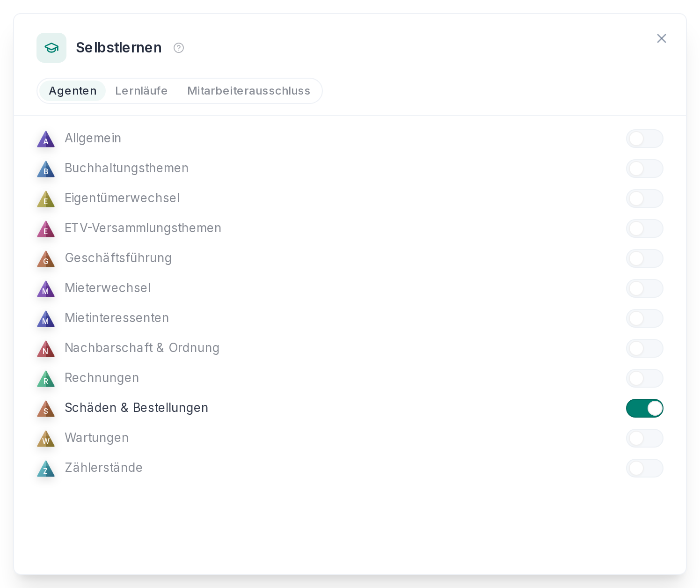Image resolution: width=700 pixels, height=588 pixels.
Task: Click the Mietinteressenten agent triangle icon
Action: (46, 319)
